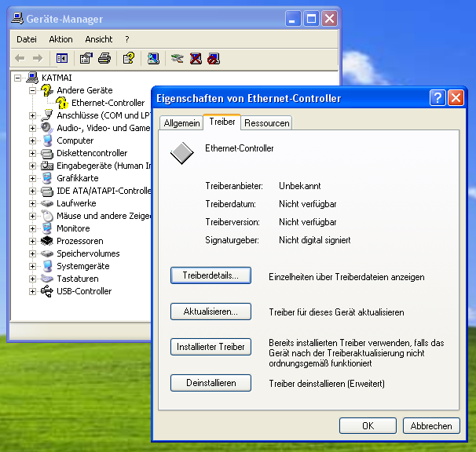This screenshot has height=452, width=476.
Task: Switch to the Ressourcen tab
Action: pyautogui.click(x=266, y=123)
